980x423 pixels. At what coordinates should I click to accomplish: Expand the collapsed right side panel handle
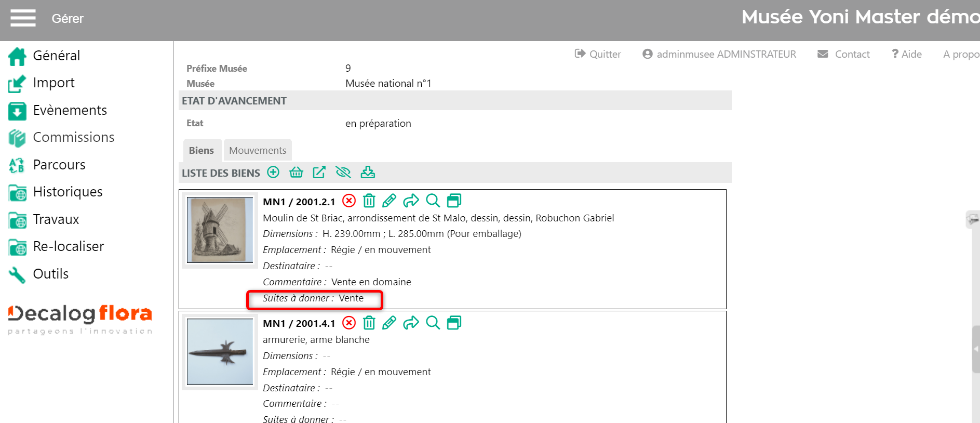[975, 349]
